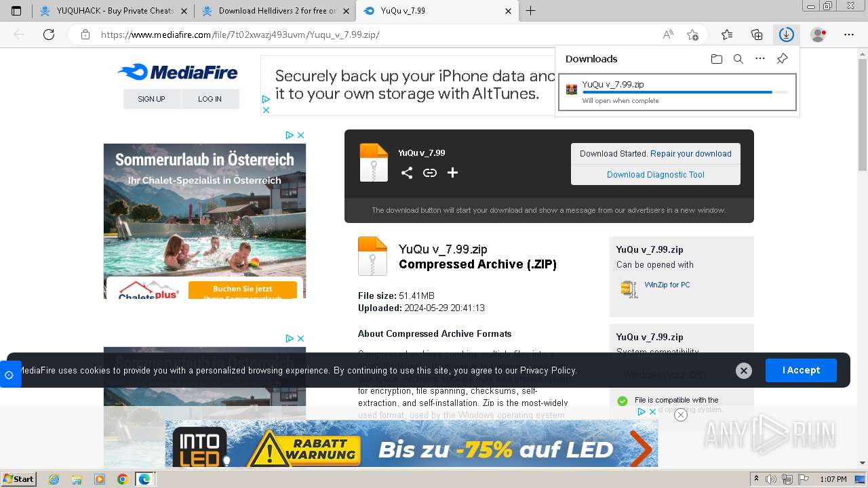Accept cookies with I Accept

pyautogui.click(x=801, y=370)
